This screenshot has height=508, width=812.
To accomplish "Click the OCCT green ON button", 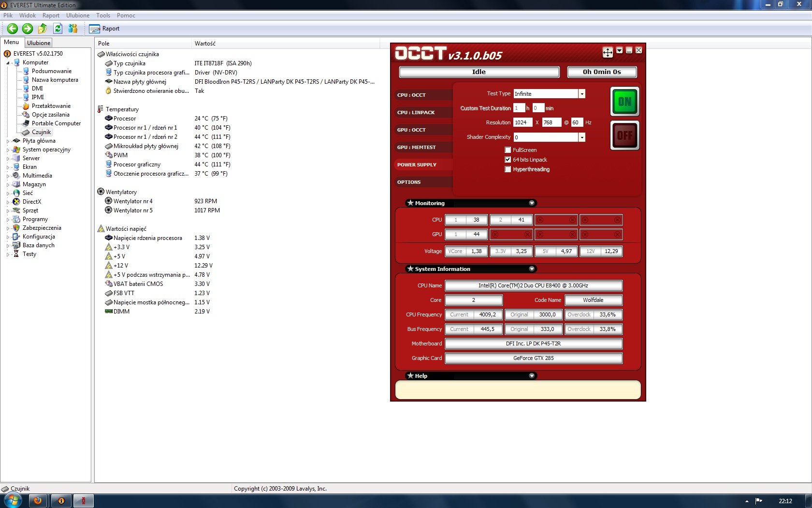I will (625, 102).
